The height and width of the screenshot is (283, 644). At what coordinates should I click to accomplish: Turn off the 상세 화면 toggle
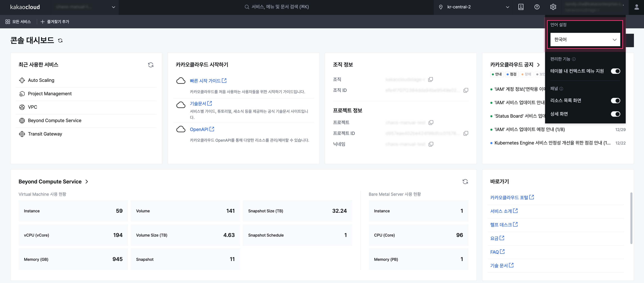tap(615, 114)
